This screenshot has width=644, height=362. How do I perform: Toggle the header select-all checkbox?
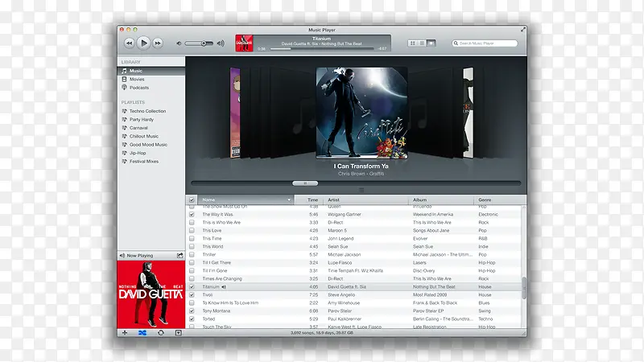192,200
